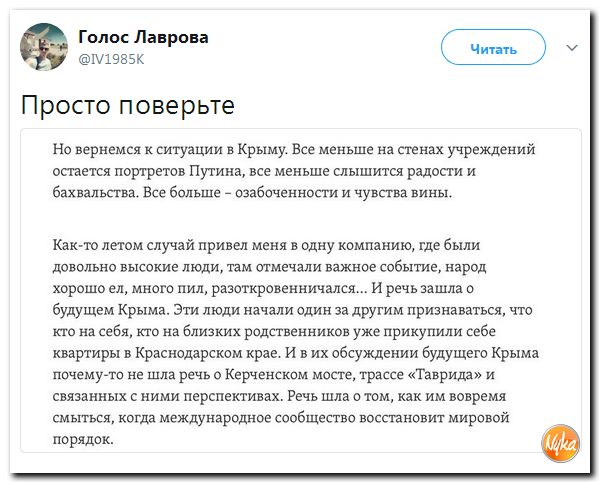Click the final word порядок in the text
This screenshot has width=601, height=484.
82,438
